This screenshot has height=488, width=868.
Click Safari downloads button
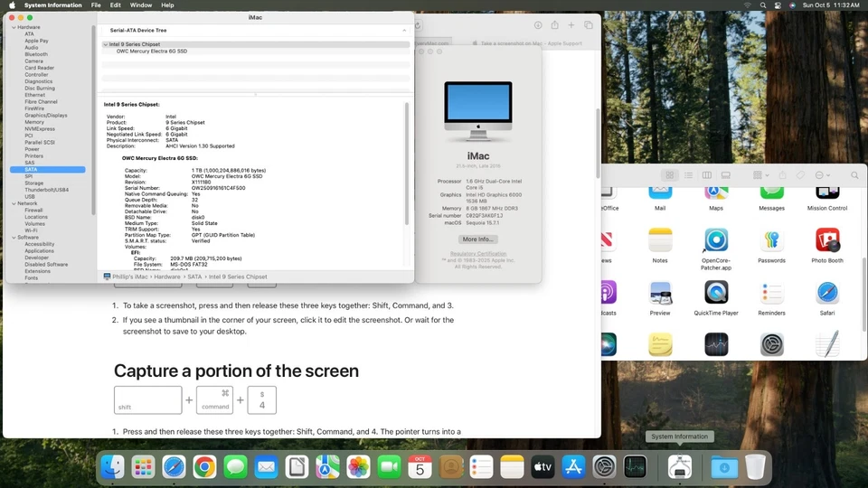click(537, 25)
